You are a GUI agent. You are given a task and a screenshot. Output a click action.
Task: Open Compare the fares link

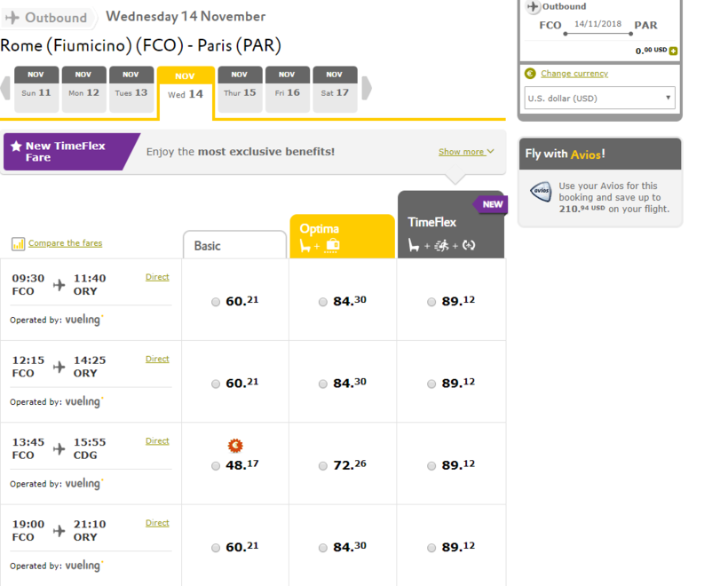pos(65,243)
